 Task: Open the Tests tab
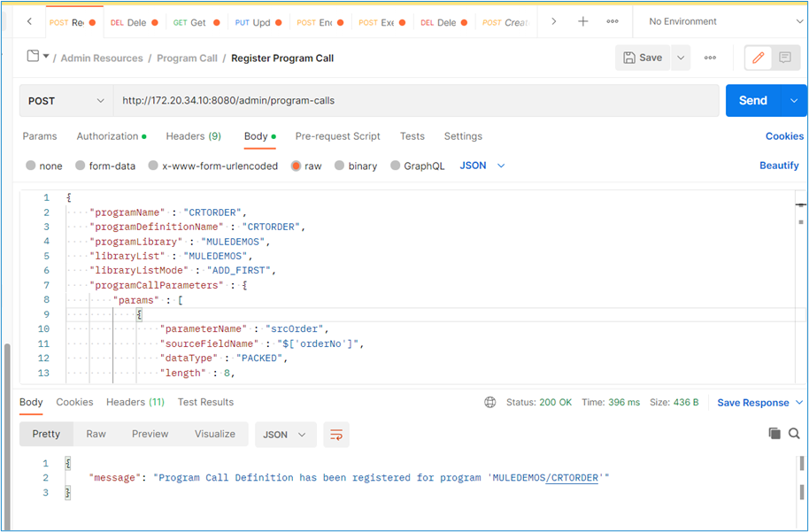coord(412,136)
